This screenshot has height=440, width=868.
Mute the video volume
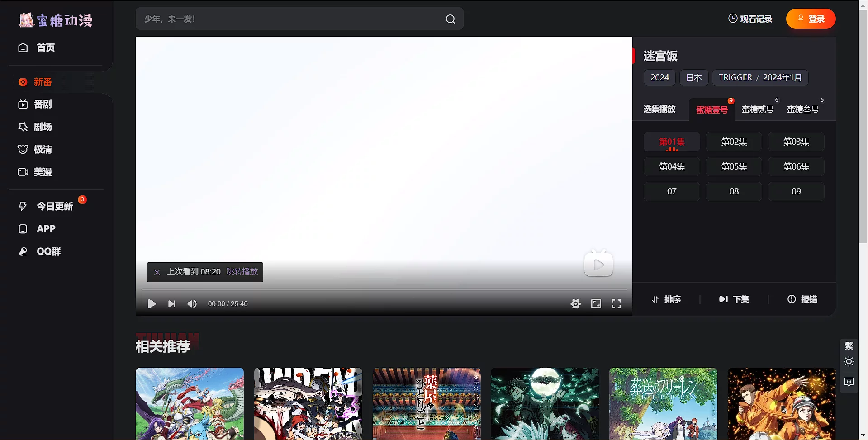(192, 304)
